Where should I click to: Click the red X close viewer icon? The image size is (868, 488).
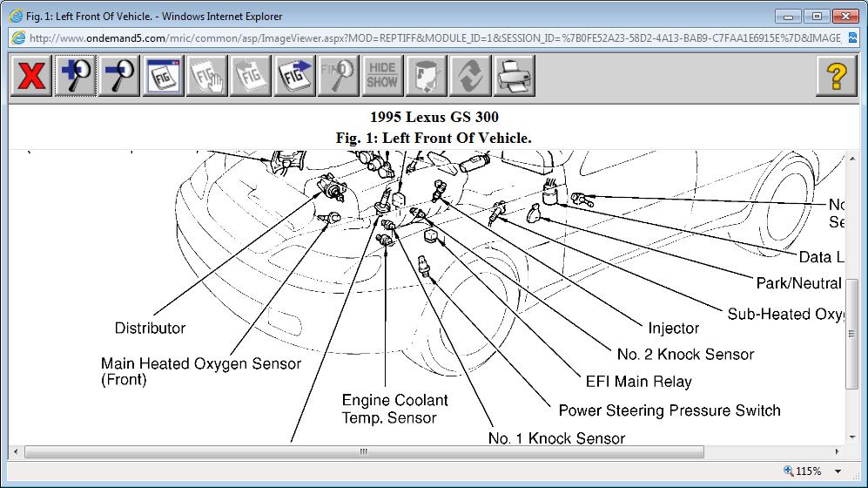(x=31, y=75)
